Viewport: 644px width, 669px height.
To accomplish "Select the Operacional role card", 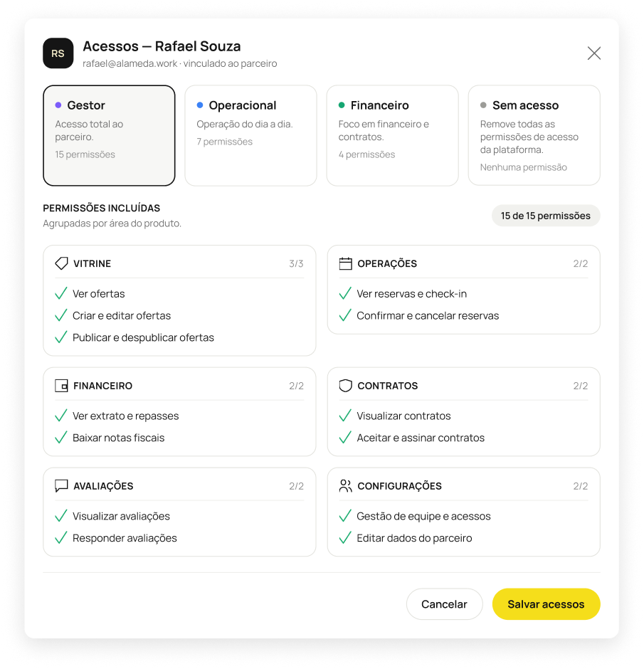I will pos(250,135).
